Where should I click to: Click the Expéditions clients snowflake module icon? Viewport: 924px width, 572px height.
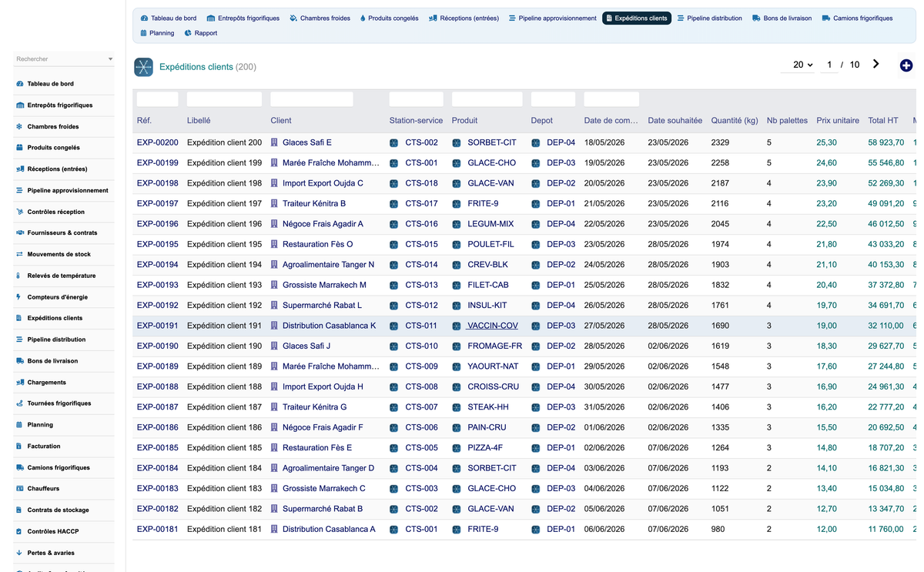point(143,67)
